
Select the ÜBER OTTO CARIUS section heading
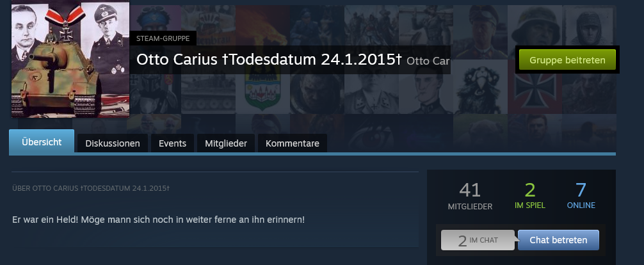(91, 188)
